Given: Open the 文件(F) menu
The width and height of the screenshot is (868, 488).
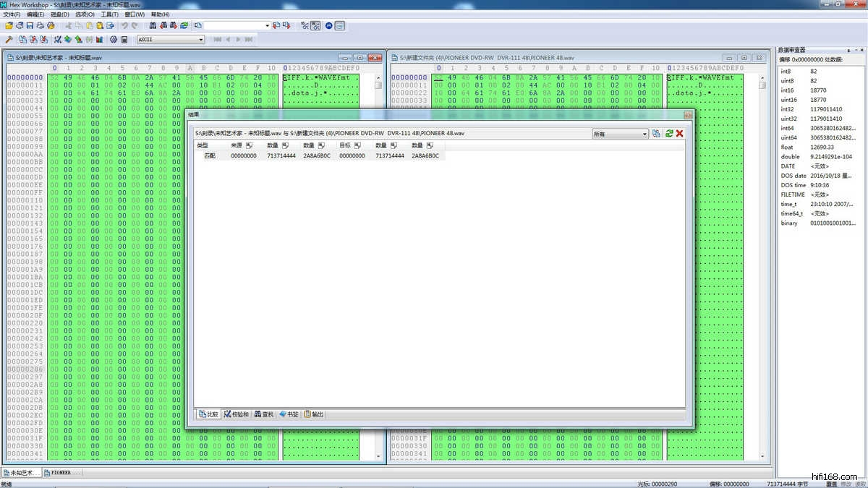Looking at the screenshot, I should (12, 14).
